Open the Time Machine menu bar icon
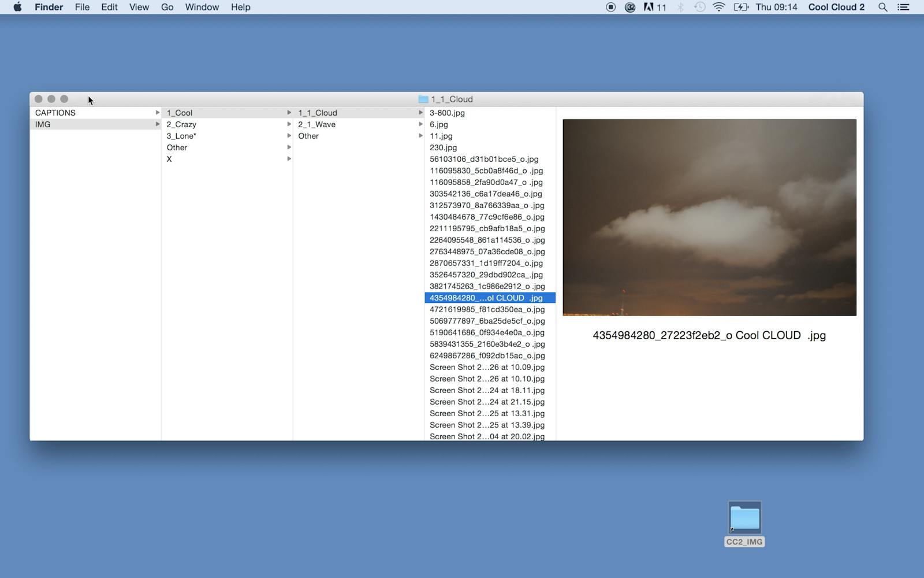The width and height of the screenshot is (924, 578). (699, 7)
